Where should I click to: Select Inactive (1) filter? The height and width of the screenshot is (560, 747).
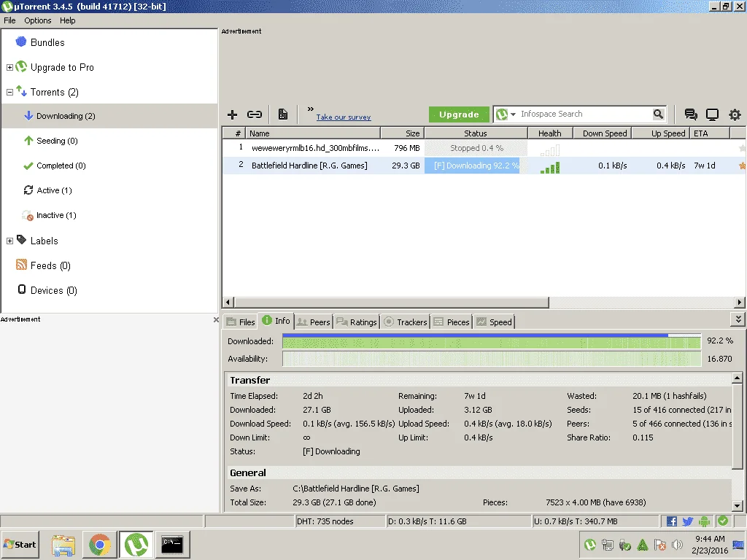tap(56, 215)
